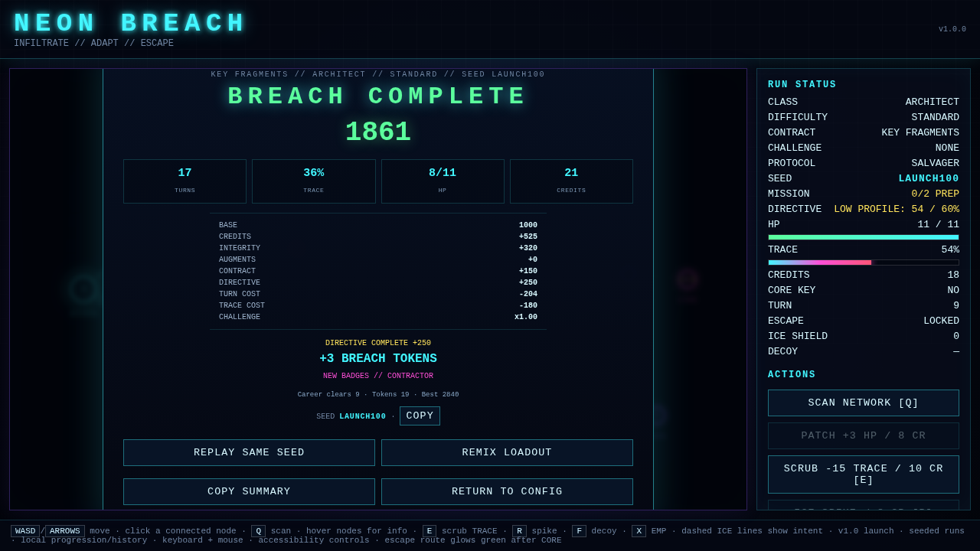Select the 36% Trace stat card

[x=314, y=181]
